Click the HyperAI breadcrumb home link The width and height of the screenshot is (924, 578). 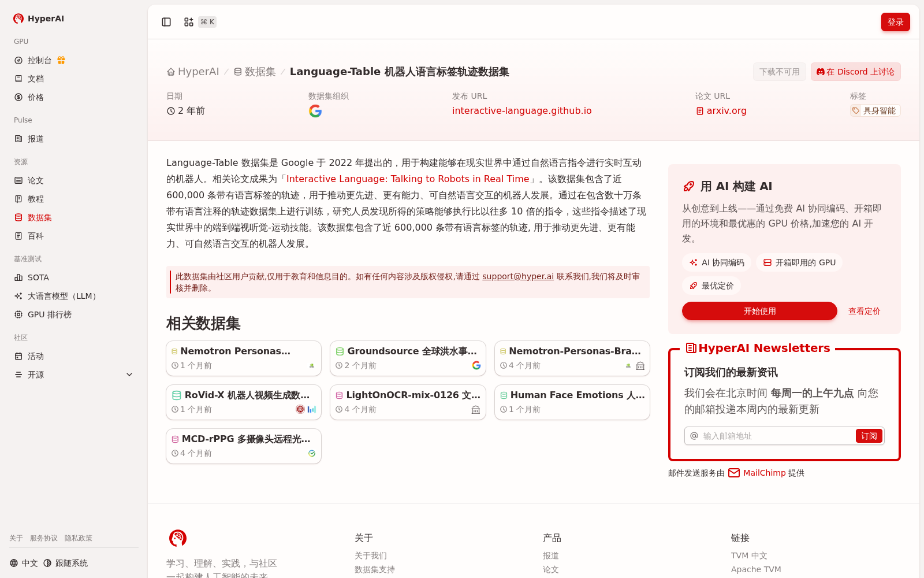point(193,72)
